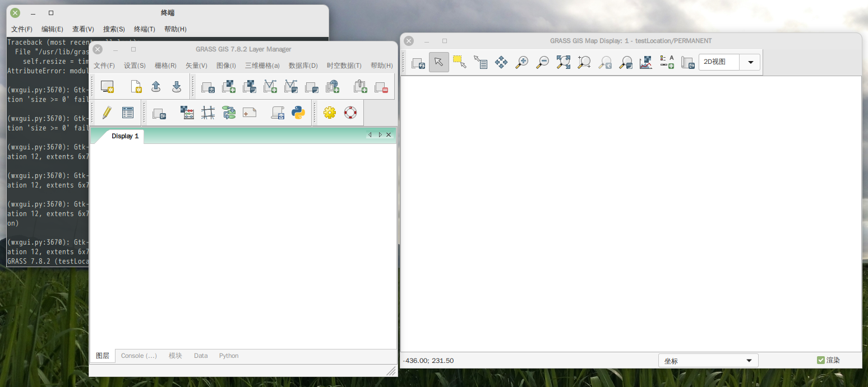Image resolution: width=868 pixels, height=387 pixels.
Task: Close the Display 1 tab
Action: coord(389,135)
